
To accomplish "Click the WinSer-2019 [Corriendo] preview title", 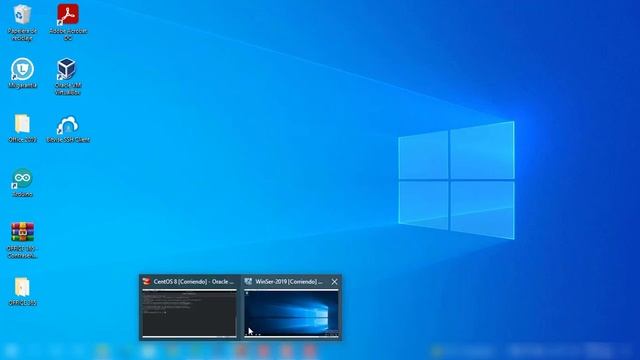I will [x=289, y=282].
